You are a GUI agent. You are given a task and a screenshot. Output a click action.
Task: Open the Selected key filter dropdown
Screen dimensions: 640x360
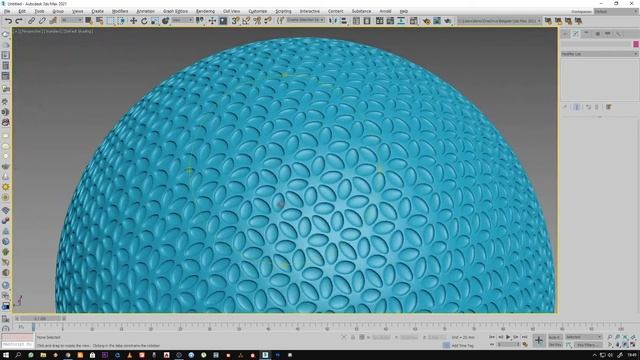pos(584,337)
